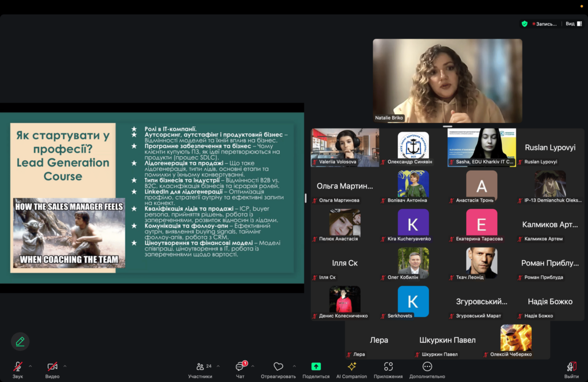The image size is (588, 382).
Task: Select Ольга Мартинова's participant tile
Action: 345,186
